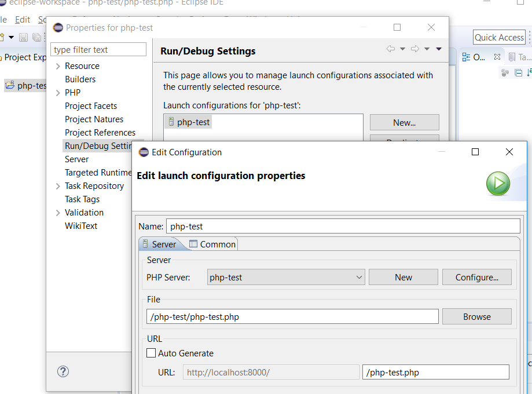Image resolution: width=532 pixels, height=394 pixels.
Task: Click the php-test project folder icon
Action: coord(10,85)
